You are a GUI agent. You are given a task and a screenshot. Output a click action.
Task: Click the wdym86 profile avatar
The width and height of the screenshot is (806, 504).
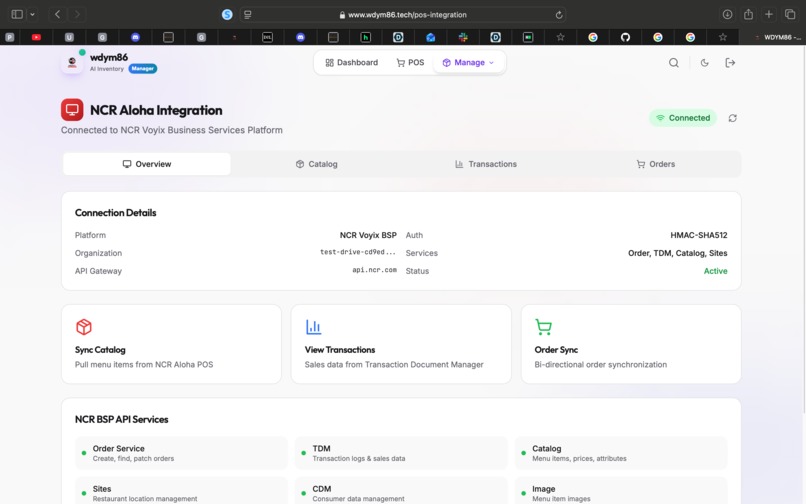click(72, 62)
